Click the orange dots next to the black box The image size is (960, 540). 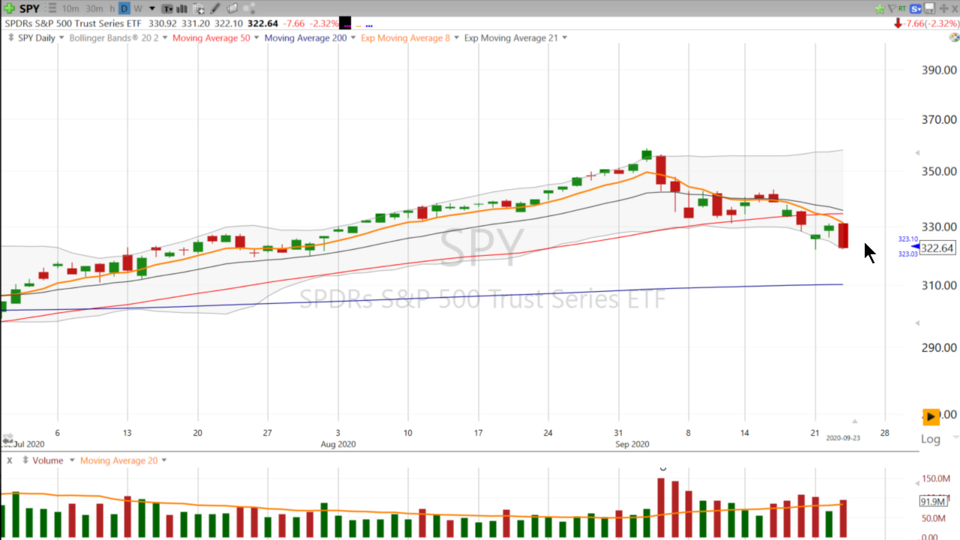coord(358,26)
